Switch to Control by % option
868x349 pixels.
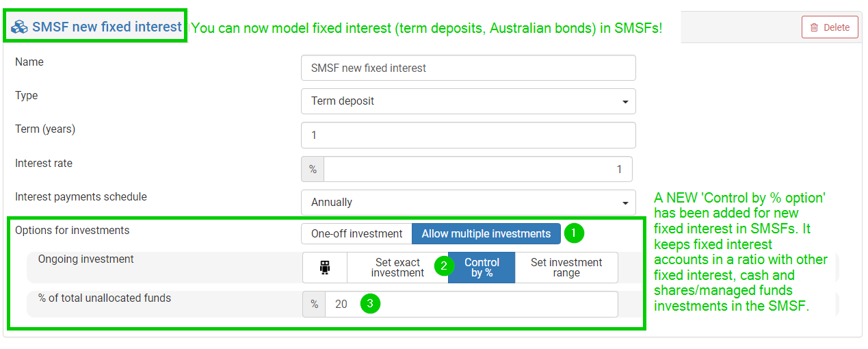(482, 268)
